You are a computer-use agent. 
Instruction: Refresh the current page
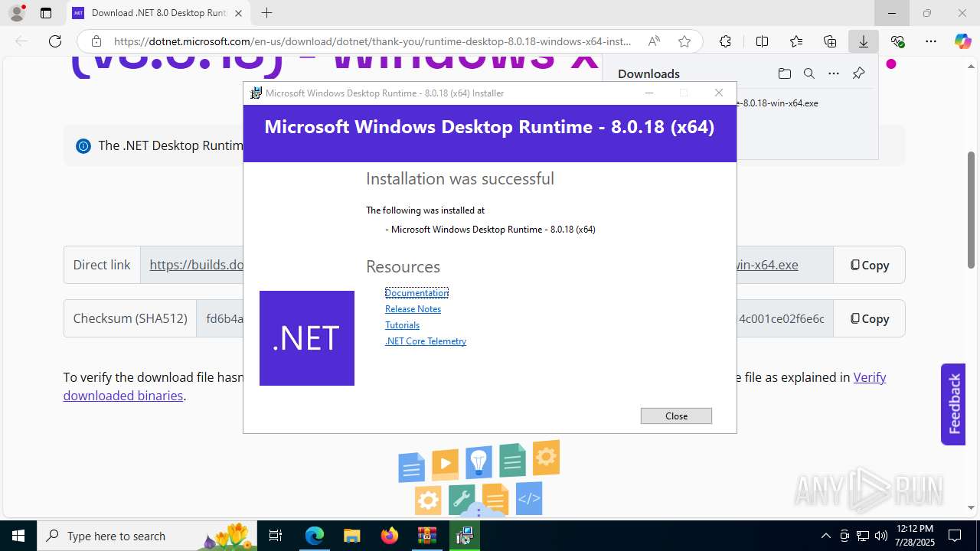tap(55, 41)
